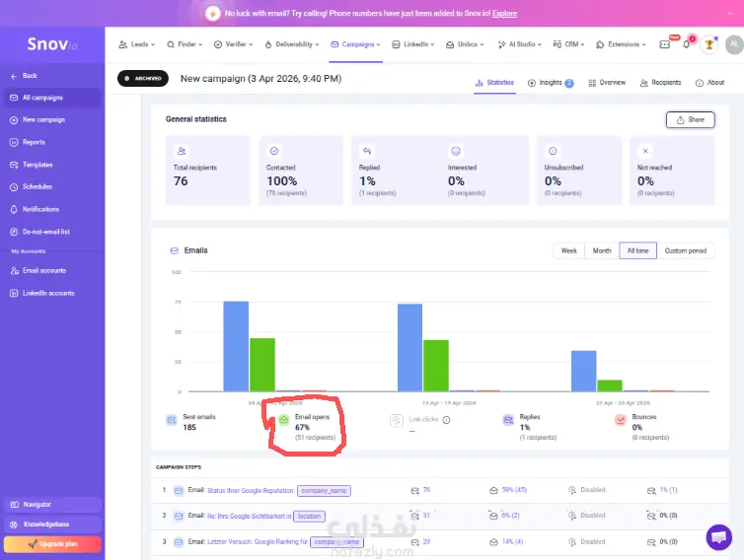
Task: Click the Share button
Action: (x=690, y=120)
